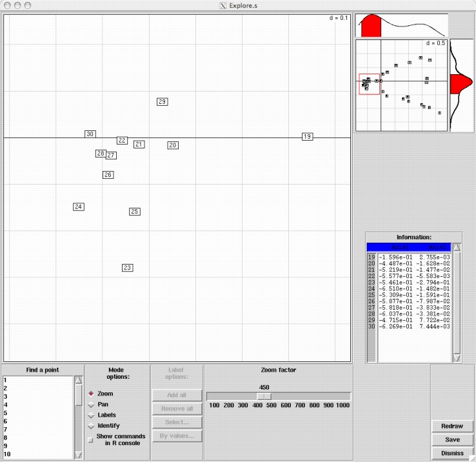Image resolution: width=476 pixels, height=462 pixels.
Task: Click point label 29 in the plot
Action: (163, 102)
